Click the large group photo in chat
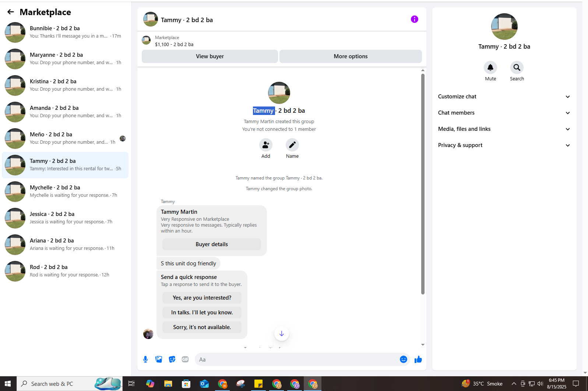 coord(279,93)
